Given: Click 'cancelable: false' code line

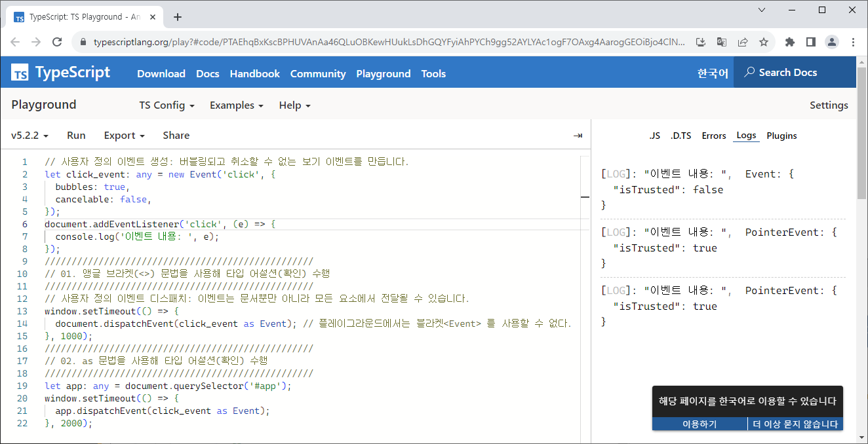Looking at the screenshot, I should 104,199.
